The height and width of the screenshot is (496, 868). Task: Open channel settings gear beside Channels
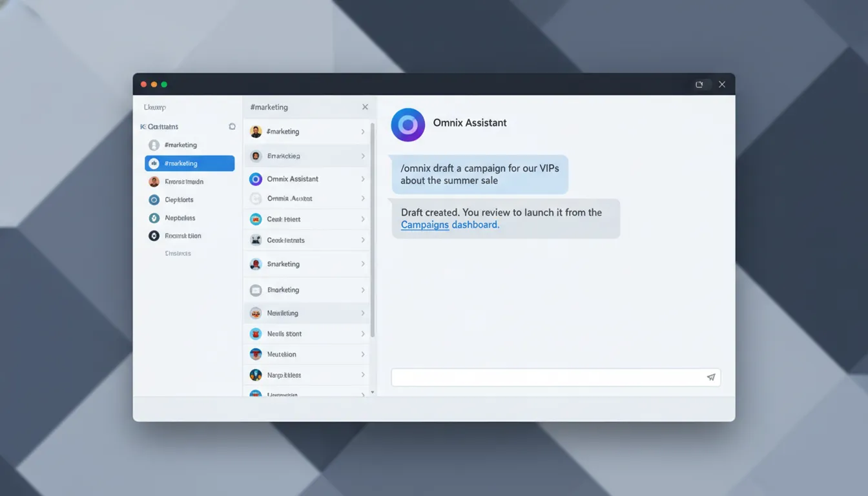tap(232, 127)
